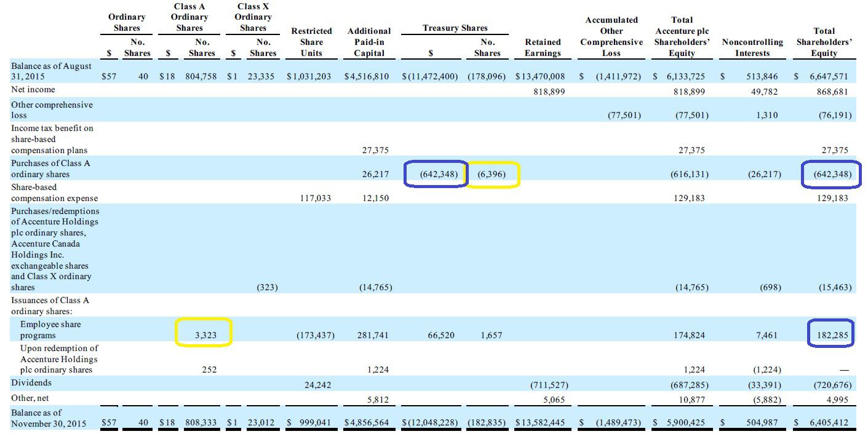This screenshot has height=434, width=868.
Task: Click the total net income value 868,681
Action: [833, 92]
